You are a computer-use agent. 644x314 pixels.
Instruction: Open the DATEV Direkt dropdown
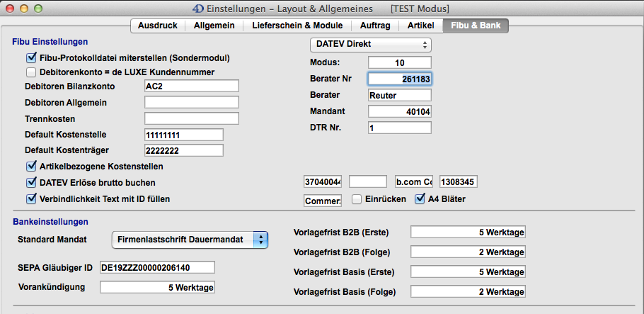371,45
